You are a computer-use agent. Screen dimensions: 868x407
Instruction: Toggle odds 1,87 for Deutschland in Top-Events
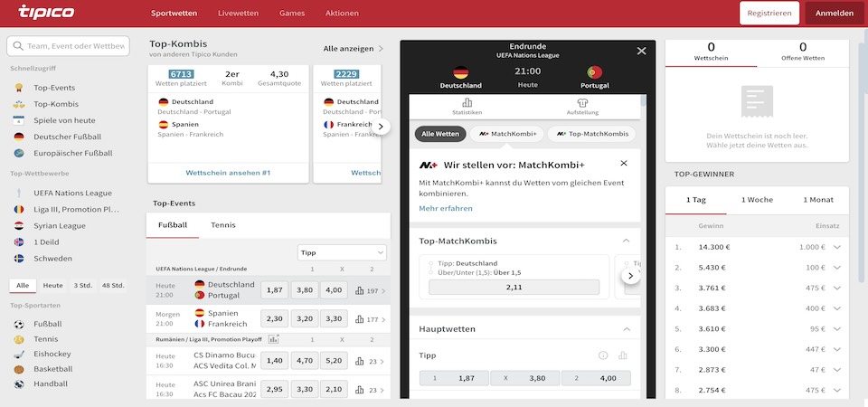275,290
